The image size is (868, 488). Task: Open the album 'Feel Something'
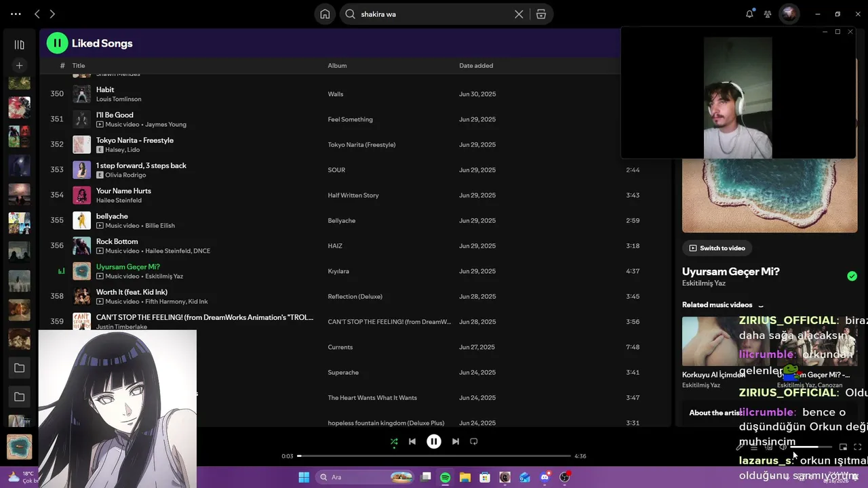coord(350,119)
